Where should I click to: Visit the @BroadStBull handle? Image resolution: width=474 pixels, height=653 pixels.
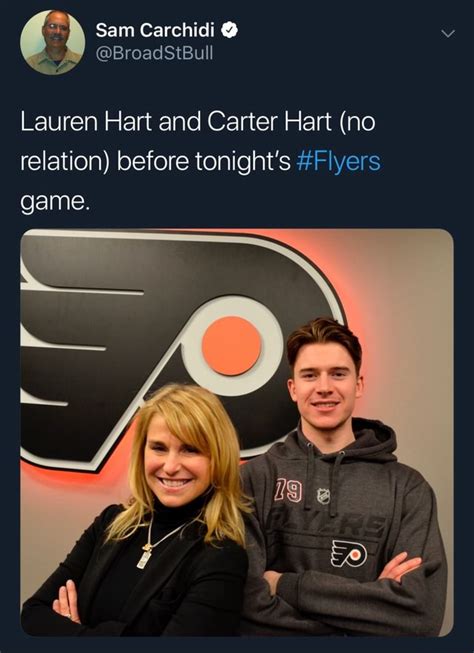(x=154, y=53)
